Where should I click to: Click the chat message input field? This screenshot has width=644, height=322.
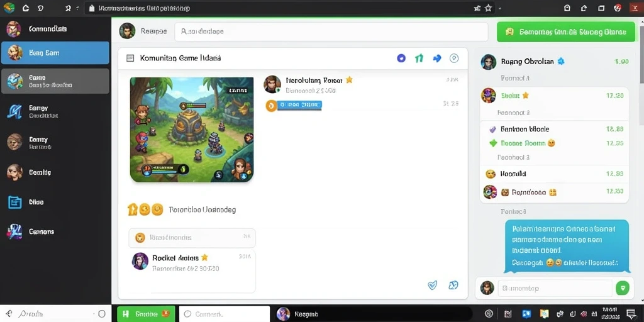[x=555, y=288]
